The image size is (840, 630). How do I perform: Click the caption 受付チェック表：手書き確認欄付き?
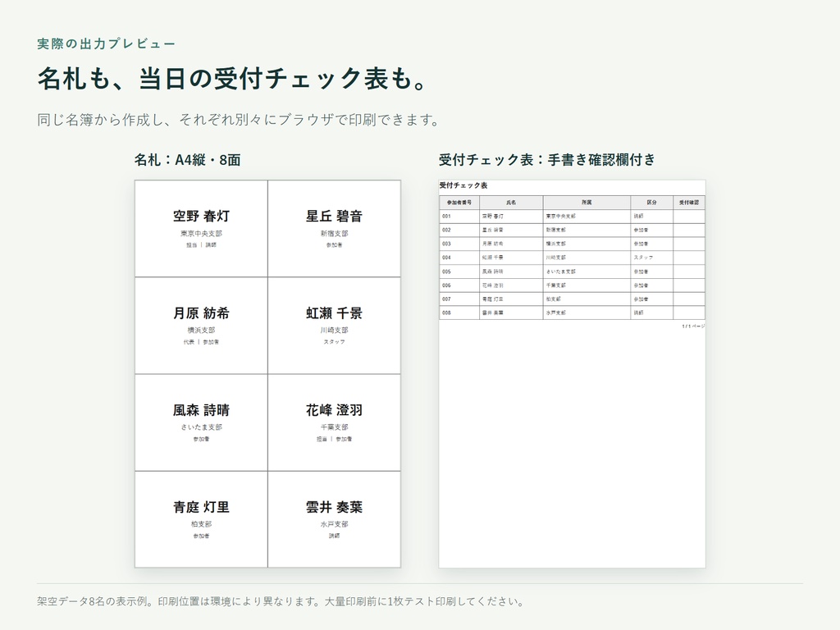tap(547, 160)
